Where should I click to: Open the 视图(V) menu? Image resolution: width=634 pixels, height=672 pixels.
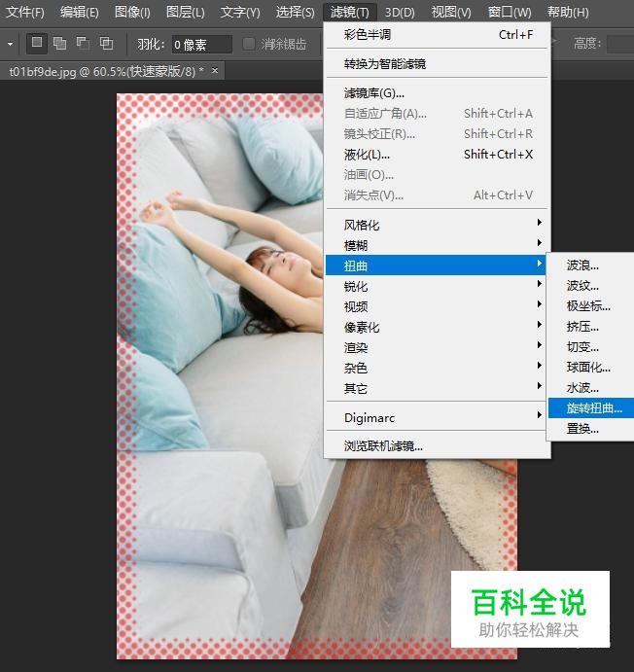coord(451,12)
